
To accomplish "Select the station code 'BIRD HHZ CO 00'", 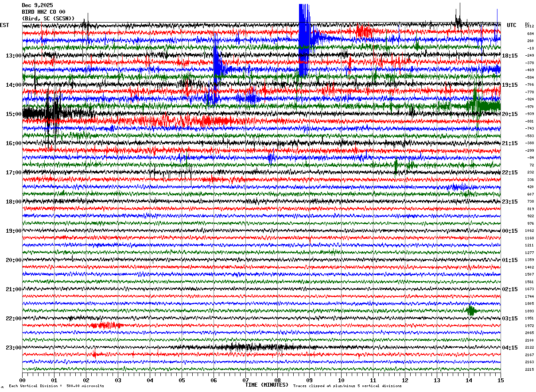I will click(43, 12).
